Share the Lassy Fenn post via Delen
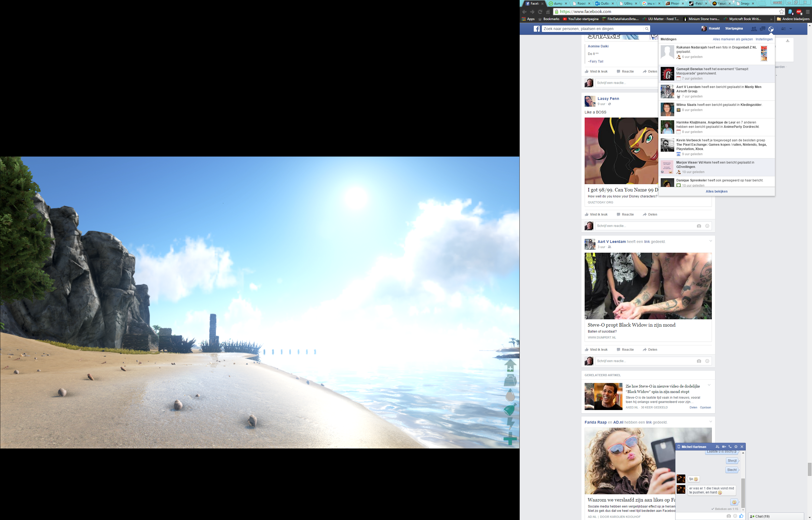The image size is (812, 520). click(650, 214)
